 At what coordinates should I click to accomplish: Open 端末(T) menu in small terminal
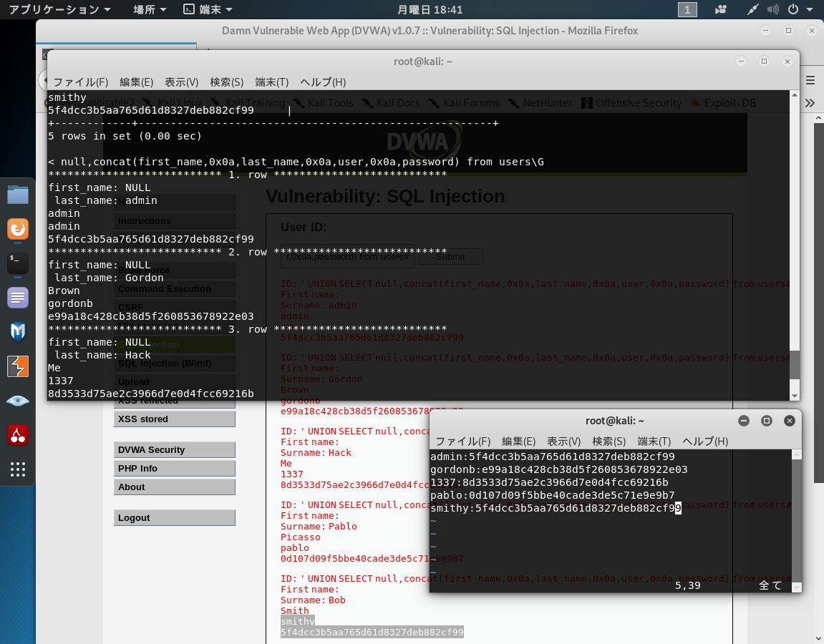click(x=654, y=441)
